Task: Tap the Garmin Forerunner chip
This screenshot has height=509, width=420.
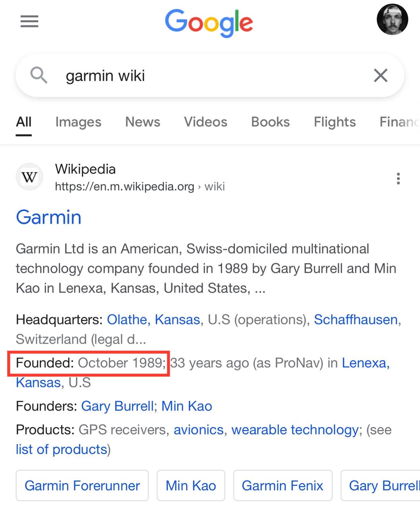Action: click(x=82, y=486)
